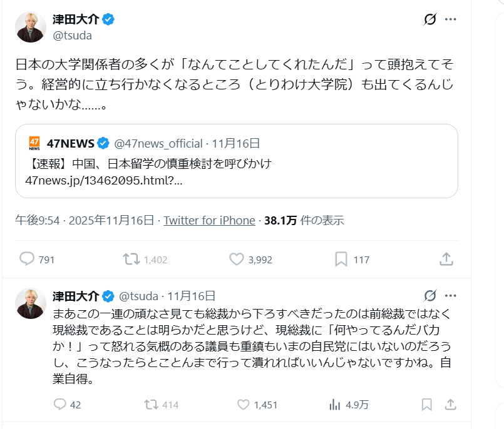Image resolution: width=504 pixels, height=429 pixels.
Task: Open 津田大介 profile picture on main tweet
Action: point(30,27)
